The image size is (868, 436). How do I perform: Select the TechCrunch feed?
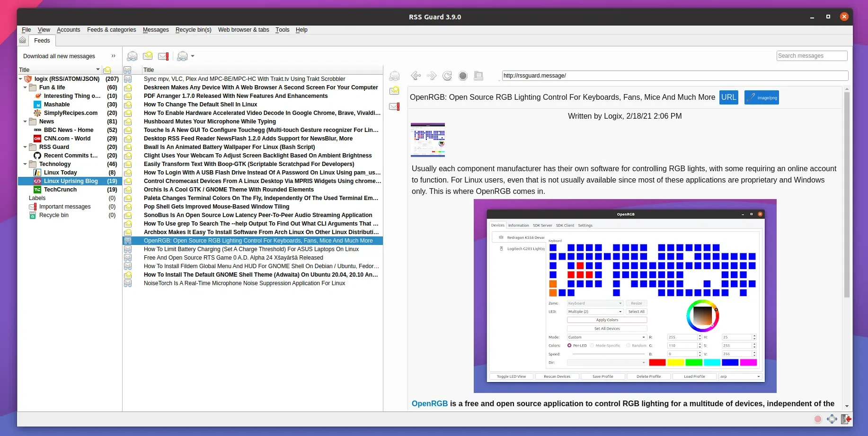(x=60, y=190)
